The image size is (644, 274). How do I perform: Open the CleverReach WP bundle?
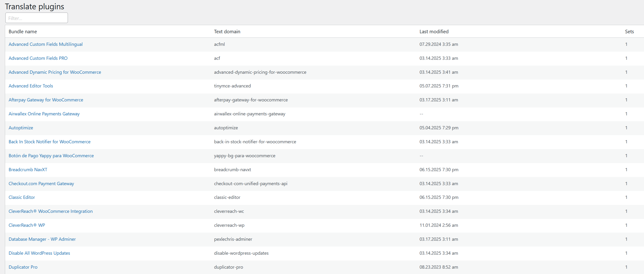coord(27,225)
